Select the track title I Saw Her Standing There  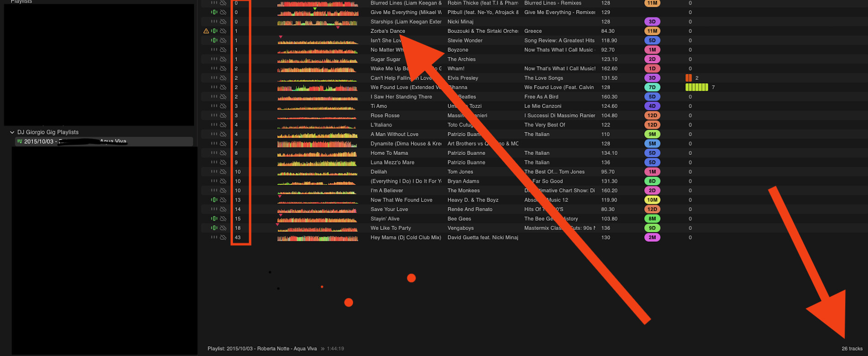coord(401,96)
